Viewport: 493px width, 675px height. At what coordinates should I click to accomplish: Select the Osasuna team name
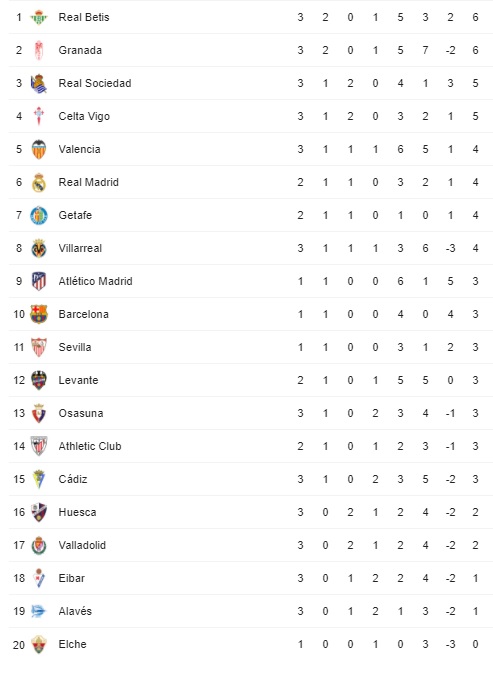pos(81,413)
